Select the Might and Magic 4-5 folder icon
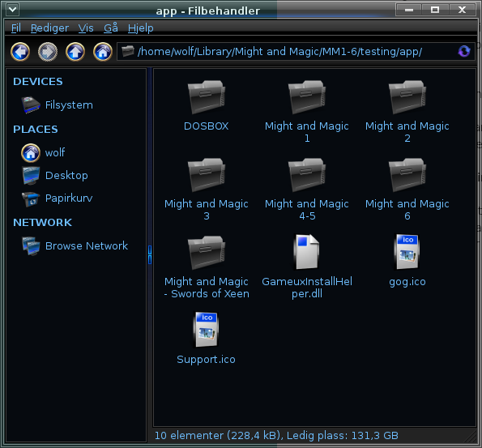Viewport: 482px width, 448px height. pos(307,175)
